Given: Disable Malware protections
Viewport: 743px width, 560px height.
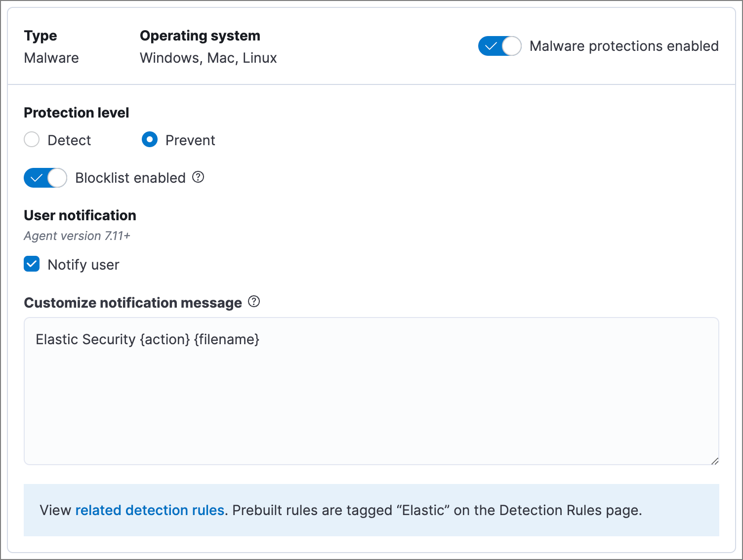Looking at the screenshot, I should tap(499, 46).
